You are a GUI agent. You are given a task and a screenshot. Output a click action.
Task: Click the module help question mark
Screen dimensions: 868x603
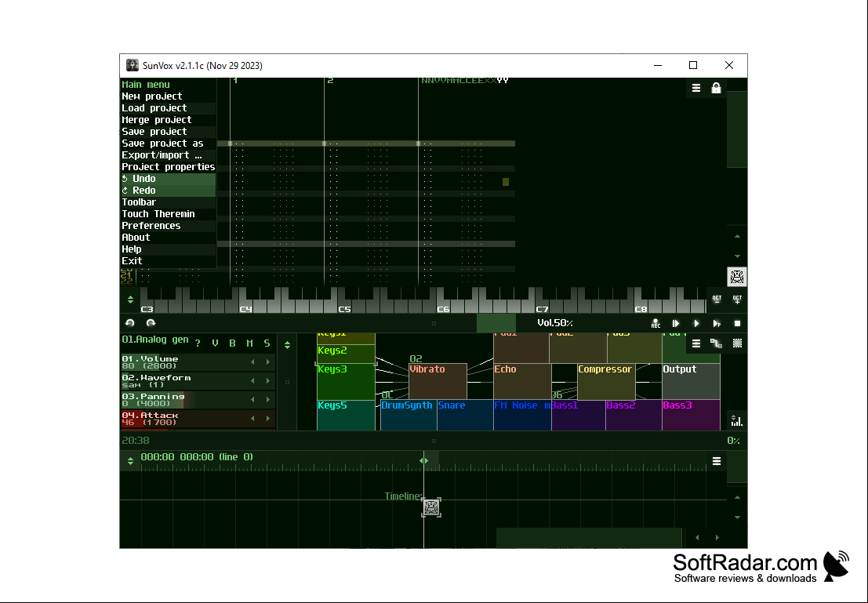pyautogui.click(x=198, y=343)
